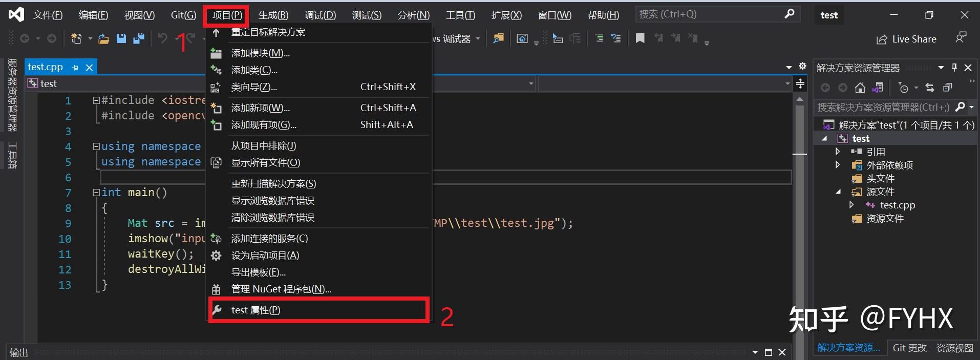The width and height of the screenshot is (980, 360).
Task: Open the 服务器资源管理器 side tab
Action: (x=12, y=95)
